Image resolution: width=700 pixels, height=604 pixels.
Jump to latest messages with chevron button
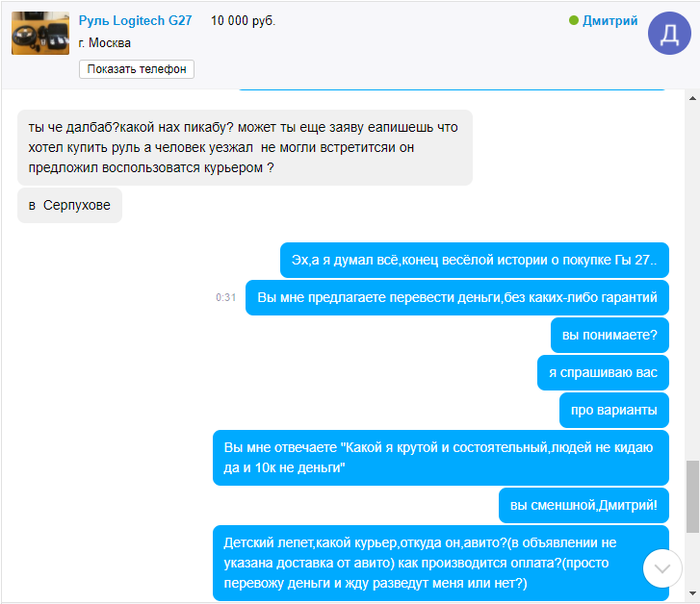(x=662, y=568)
